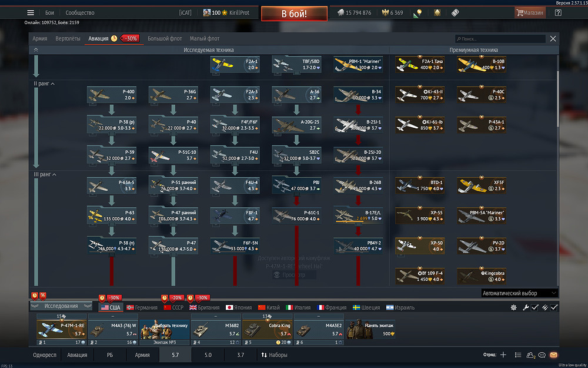Open the golden diamond warbonds icon
Screen dimensions: 588x368
[437, 12]
